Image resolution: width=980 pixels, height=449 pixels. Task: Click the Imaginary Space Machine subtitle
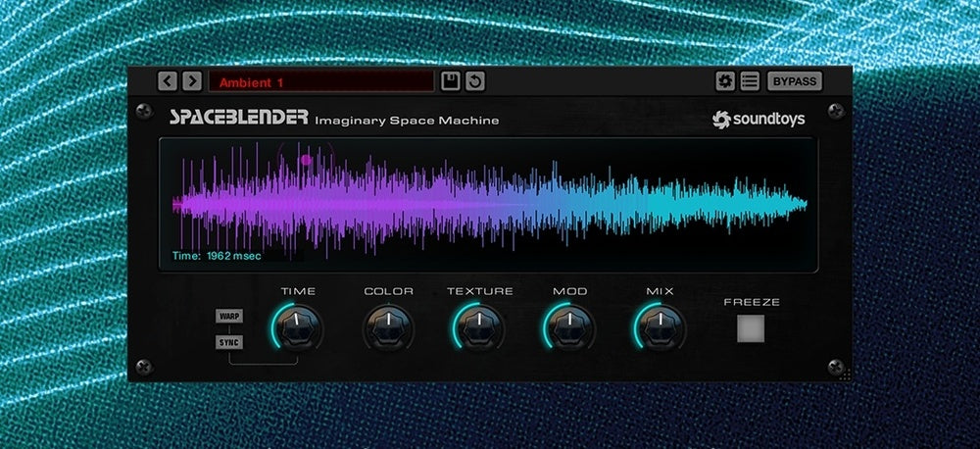pyautogui.click(x=407, y=121)
